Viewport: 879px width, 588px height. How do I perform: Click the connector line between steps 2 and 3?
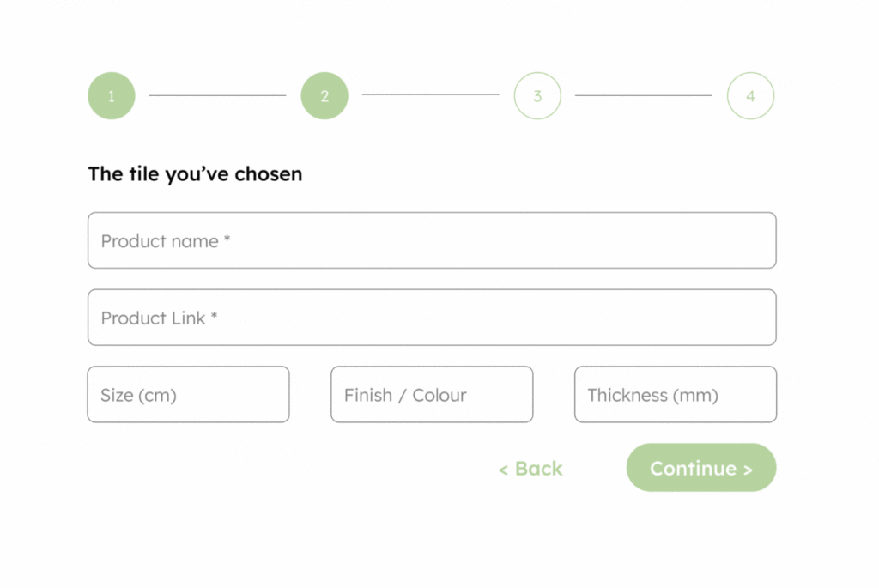430,94
